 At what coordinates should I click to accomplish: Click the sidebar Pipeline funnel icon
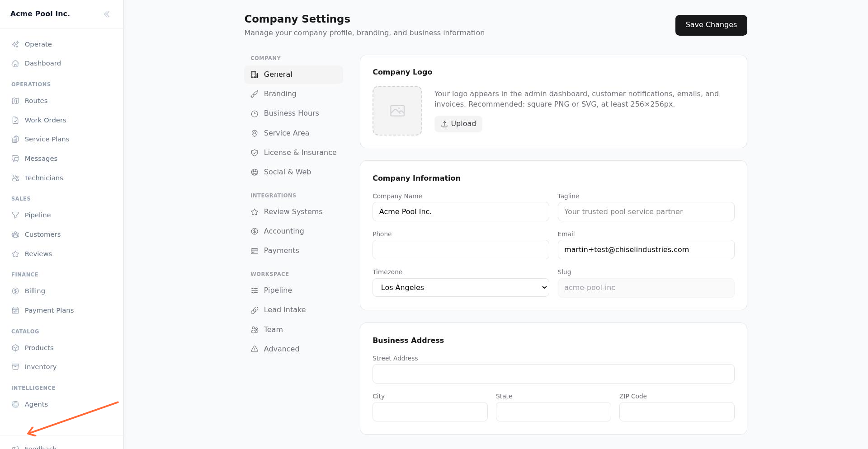point(15,215)
